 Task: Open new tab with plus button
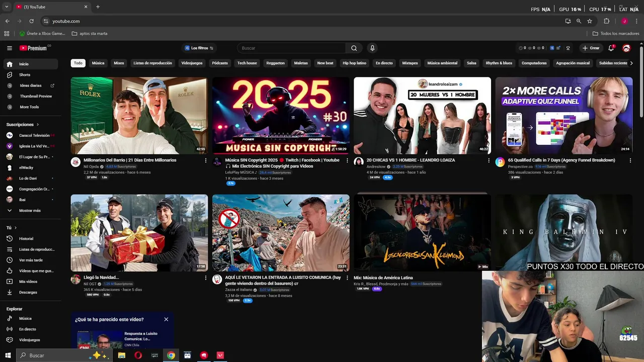(98, 7)
